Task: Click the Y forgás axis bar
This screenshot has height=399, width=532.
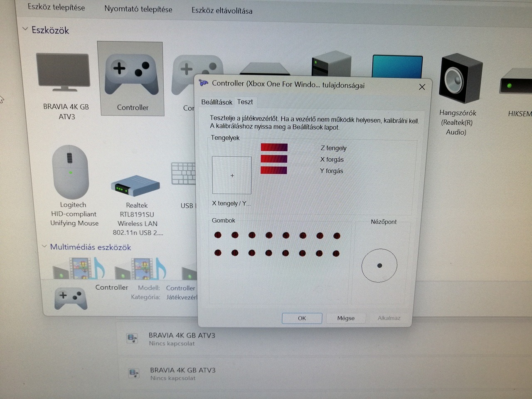Action: point(274,170)
